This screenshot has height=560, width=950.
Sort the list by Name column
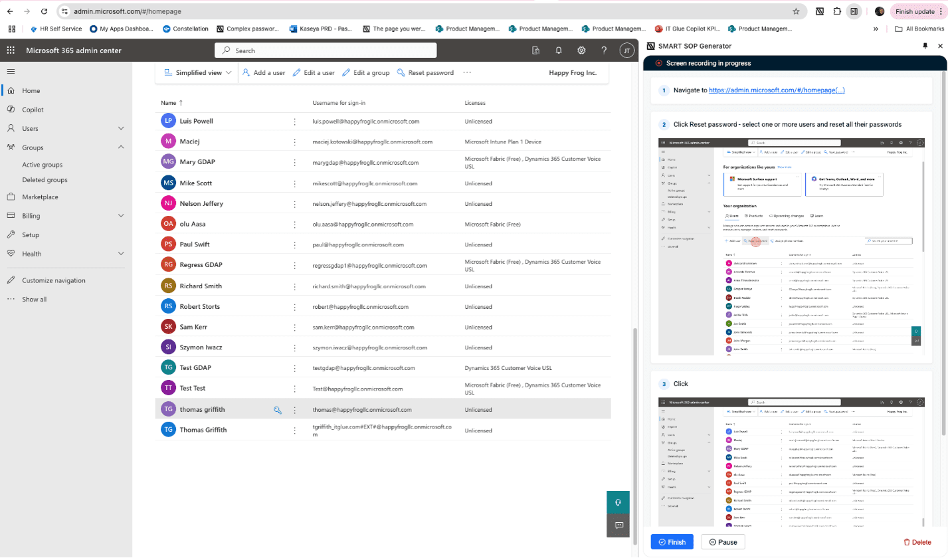point(169,103)
